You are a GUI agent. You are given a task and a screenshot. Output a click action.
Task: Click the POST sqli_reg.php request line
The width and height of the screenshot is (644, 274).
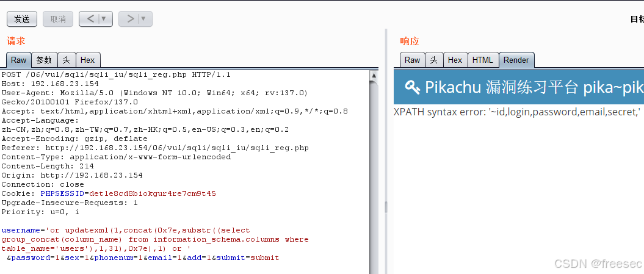116,75
